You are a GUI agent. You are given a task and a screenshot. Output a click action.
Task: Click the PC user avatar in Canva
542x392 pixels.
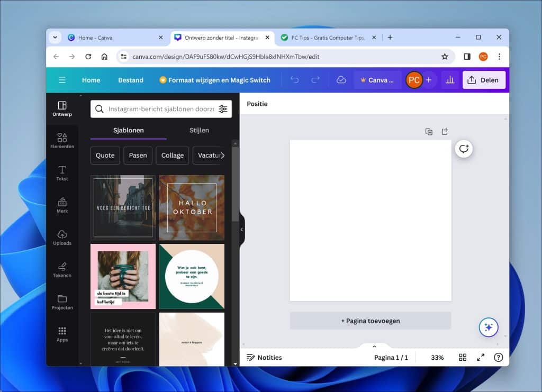(x=414, y=80)
